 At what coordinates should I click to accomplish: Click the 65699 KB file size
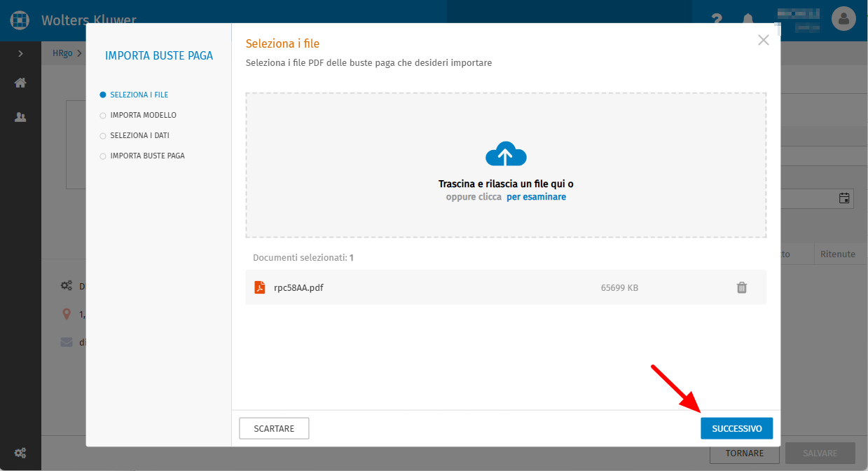[x=619, y=287]
